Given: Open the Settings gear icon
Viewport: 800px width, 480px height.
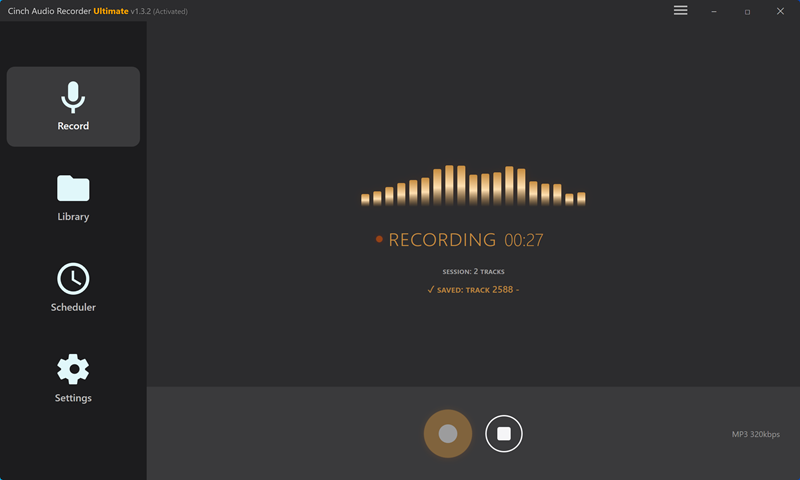Looking at the screenshot, I should pos(73,369).
